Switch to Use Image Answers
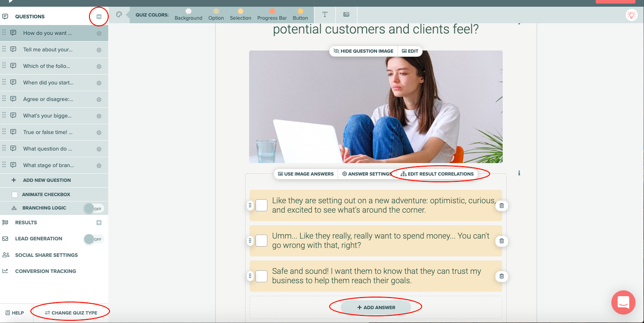This screenshot has height=323, width=644. tap(306, 174)
